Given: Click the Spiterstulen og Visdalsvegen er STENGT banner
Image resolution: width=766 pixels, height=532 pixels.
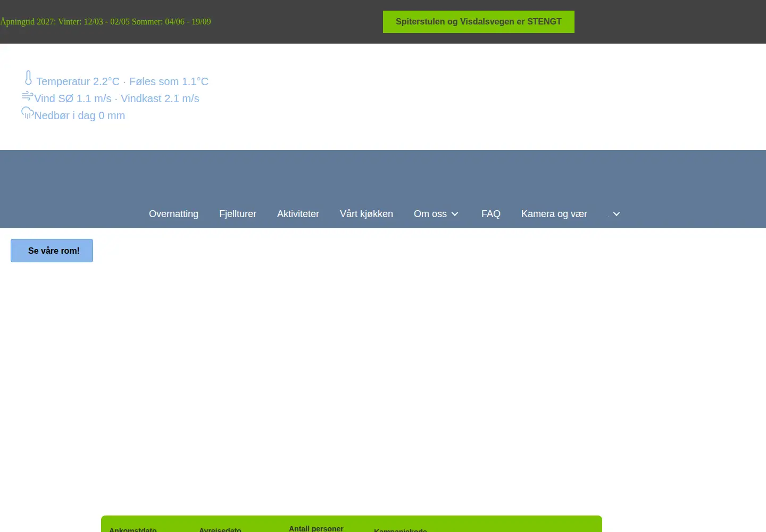Looking at the screenshot, I should click(x=479, y=22).
